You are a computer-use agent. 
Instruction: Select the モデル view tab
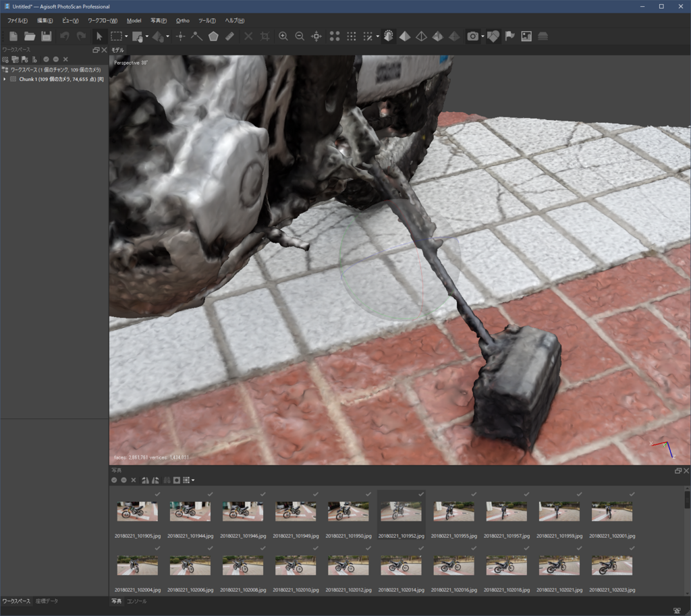tap(117, 50)
